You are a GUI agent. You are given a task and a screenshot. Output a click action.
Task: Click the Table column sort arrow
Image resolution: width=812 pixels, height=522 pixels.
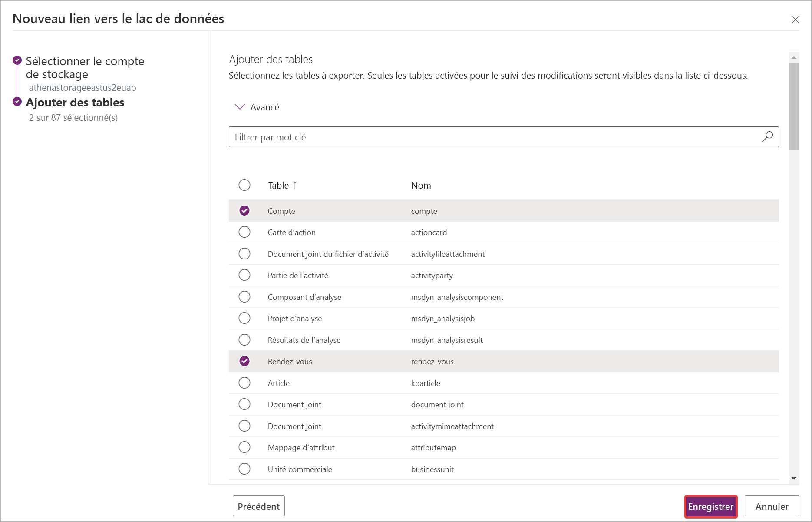[x=295, y=185]
